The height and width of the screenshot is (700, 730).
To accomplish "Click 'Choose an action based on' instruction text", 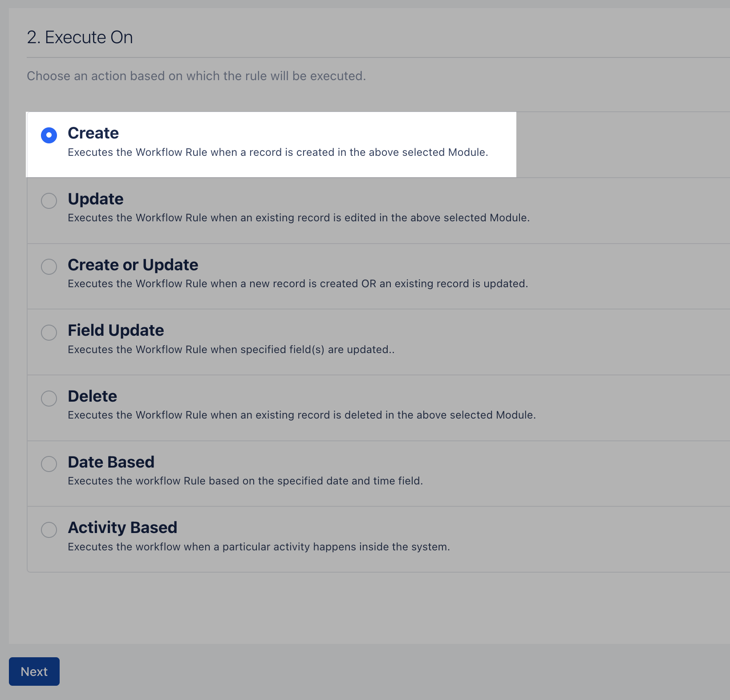I will 105,76.
